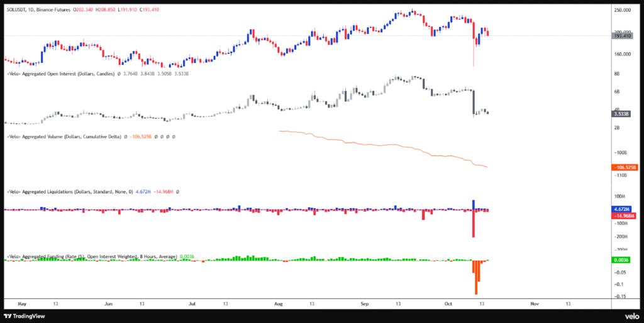Click the Nov label on time axis
The image size is (644, 323).
tap(534, 303)
